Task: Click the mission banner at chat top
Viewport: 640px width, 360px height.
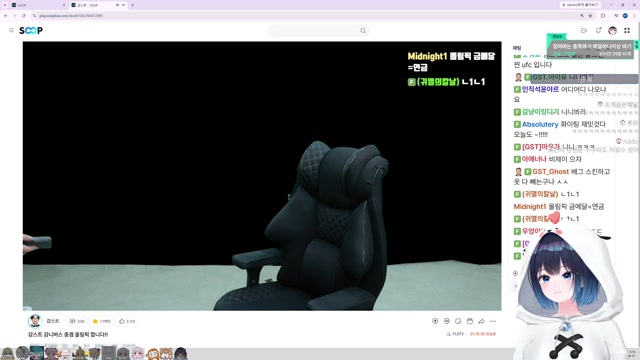Action: tap(590, 48)
